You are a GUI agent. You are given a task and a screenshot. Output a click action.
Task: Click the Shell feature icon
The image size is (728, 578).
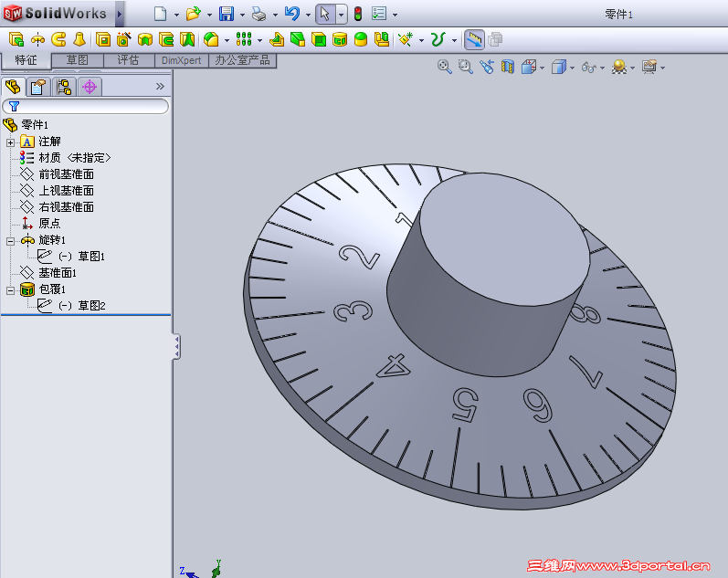[319, 39]
